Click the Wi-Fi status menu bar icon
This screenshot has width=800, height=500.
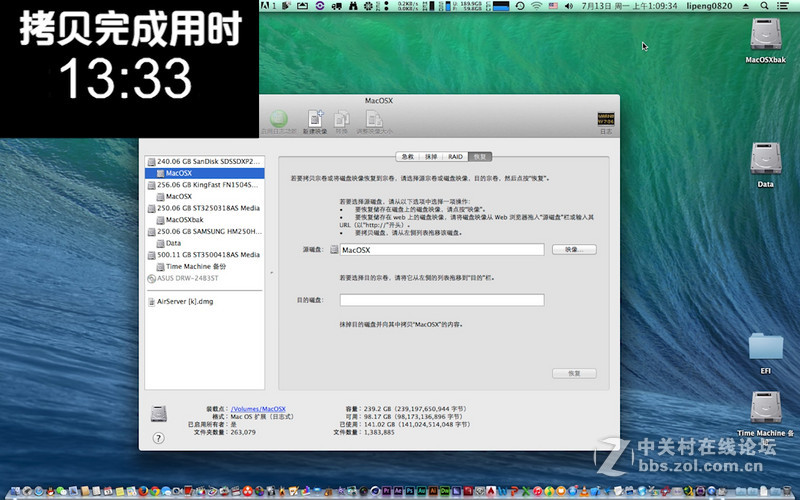pyautogui.click(x=536, y=6)
